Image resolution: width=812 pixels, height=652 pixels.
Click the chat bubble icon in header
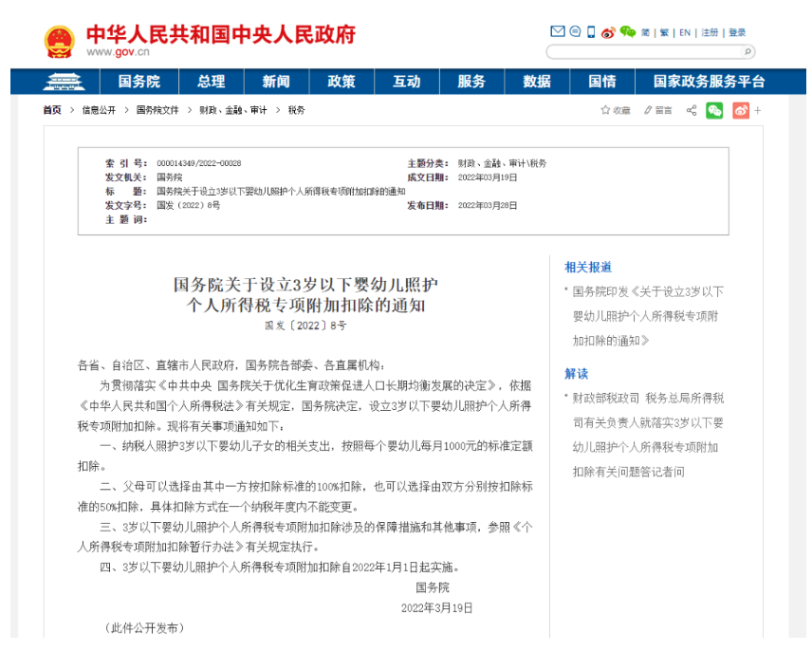pos(575,31)
